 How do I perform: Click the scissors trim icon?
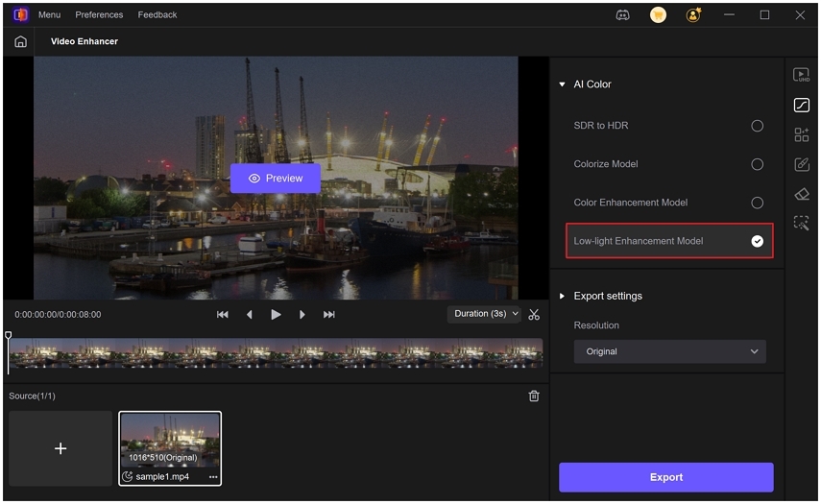pyautogui.click(x=534, y=315)
